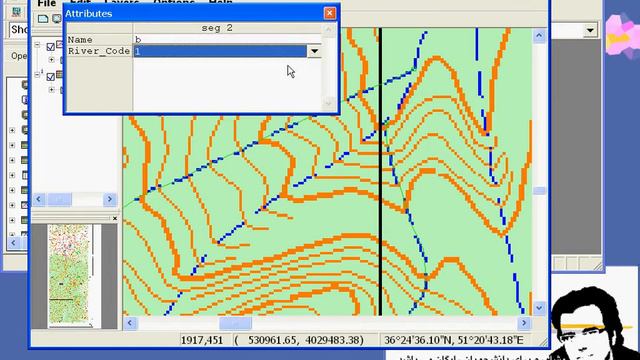Open the dropdown arrow in the background main window
The width and height of the screenshot is (640, 360).
(590, 30)
